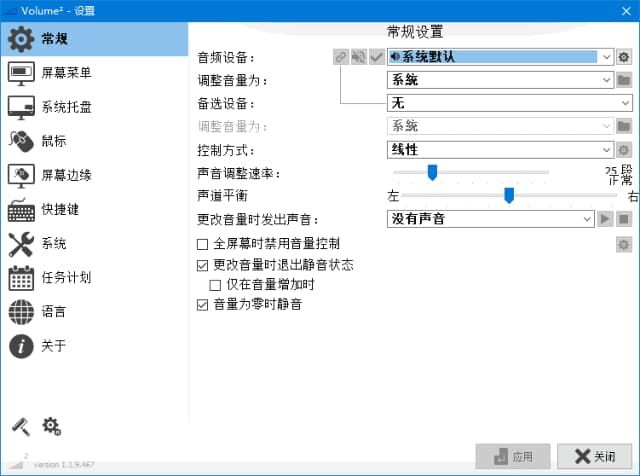The height and width of the screenshot is (476, 640).
Task: Uncheck 更改音量时退出静音状态 option
Action: (203, 265)
